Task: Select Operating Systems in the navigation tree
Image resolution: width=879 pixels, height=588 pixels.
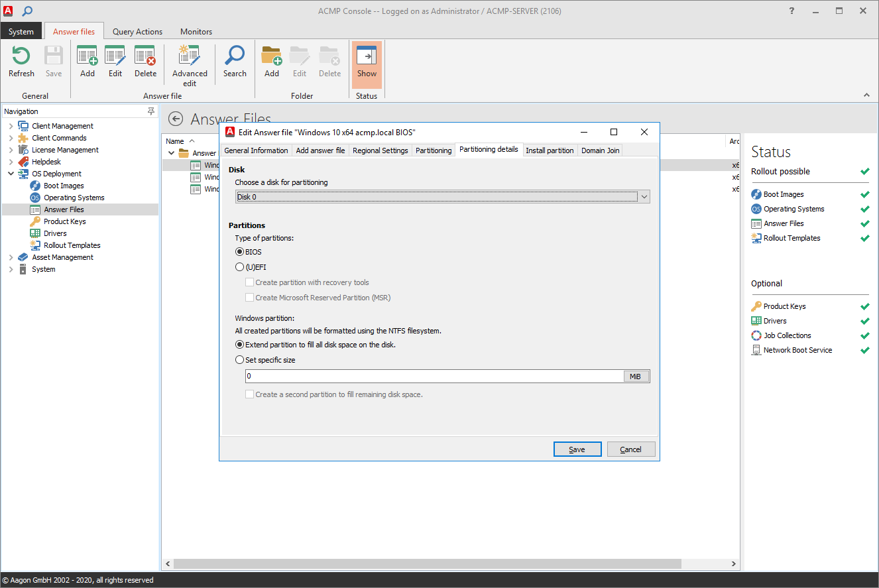Action: [74, 198]
